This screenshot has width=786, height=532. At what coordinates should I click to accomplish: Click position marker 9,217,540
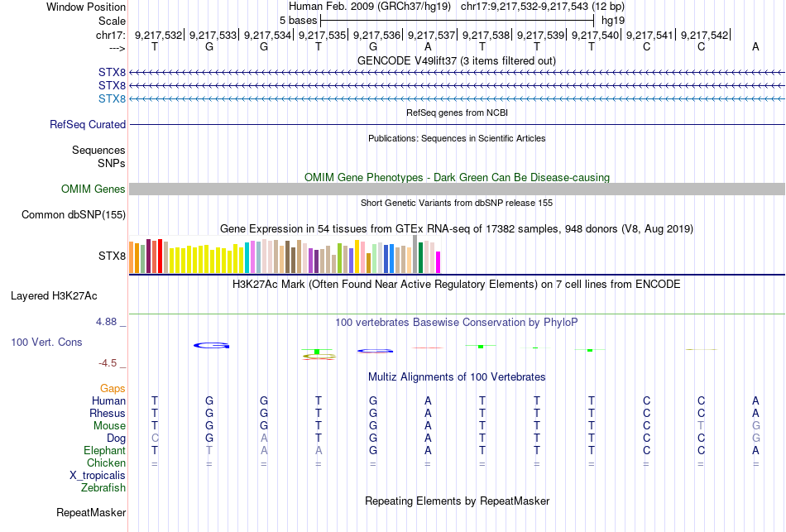tap(596, 35)
